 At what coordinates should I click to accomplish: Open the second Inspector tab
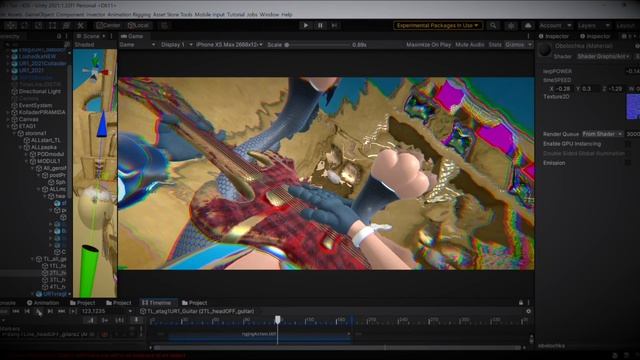[x=595, y=36]
